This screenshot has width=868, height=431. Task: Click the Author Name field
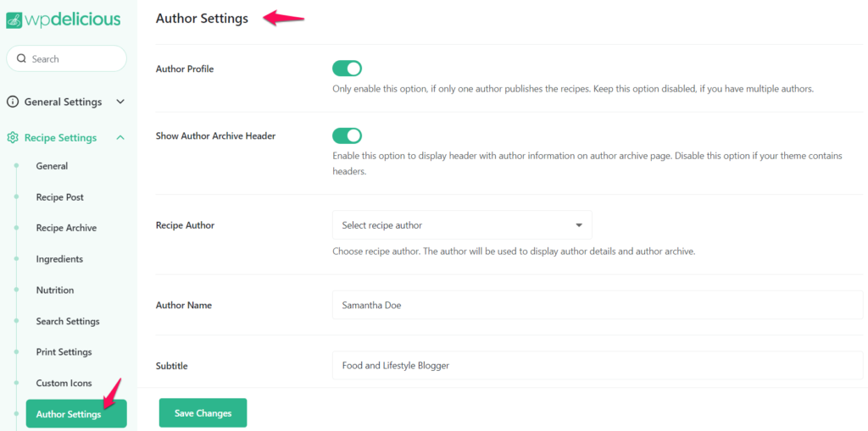point(598,305)
